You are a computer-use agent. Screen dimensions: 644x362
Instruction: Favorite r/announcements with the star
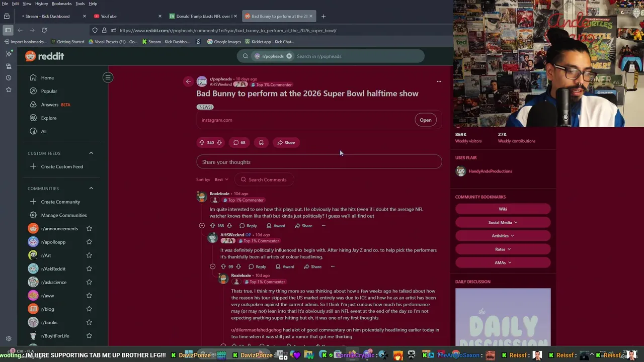pyautogui.click(x=89, y=229)
